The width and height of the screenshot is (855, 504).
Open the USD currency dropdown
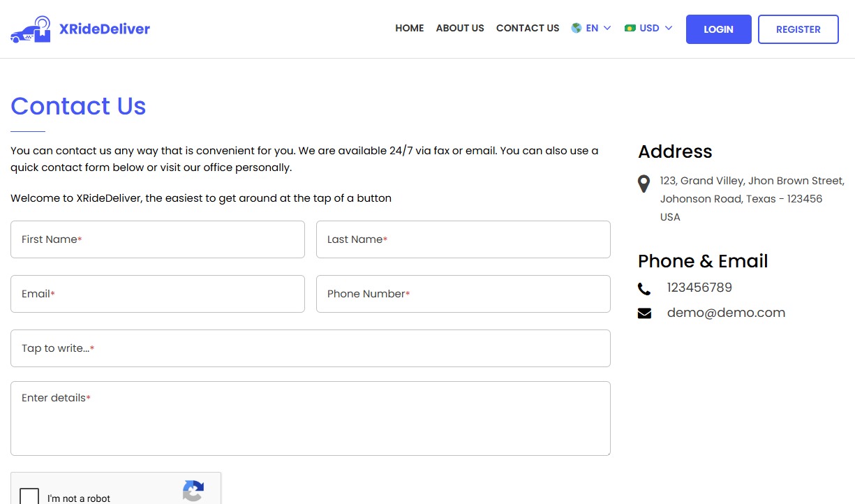click(649, 28)
